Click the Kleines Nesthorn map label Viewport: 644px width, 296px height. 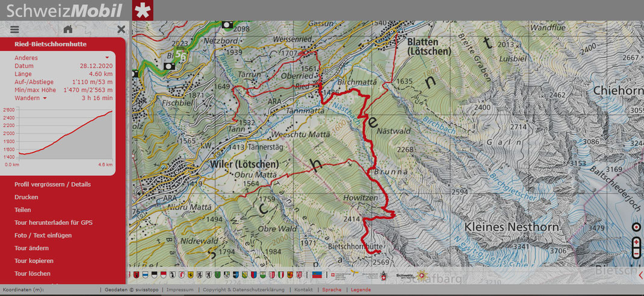pos(512,227)
